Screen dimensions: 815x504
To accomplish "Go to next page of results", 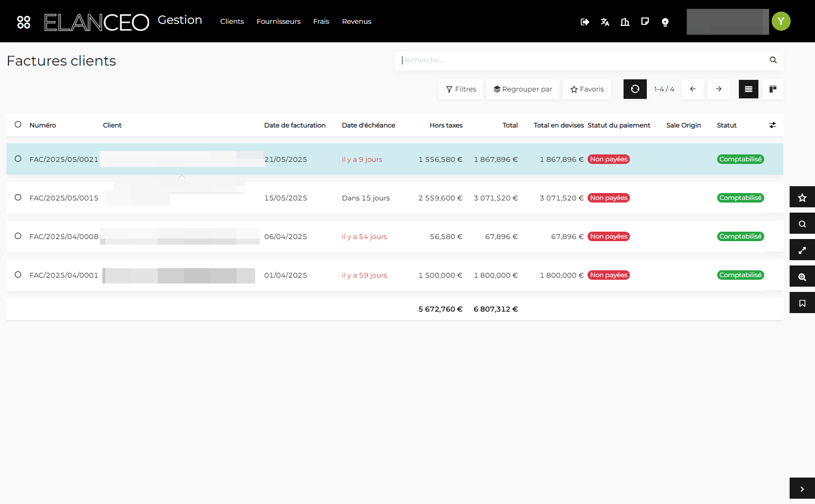I will [x=719, y=89].
